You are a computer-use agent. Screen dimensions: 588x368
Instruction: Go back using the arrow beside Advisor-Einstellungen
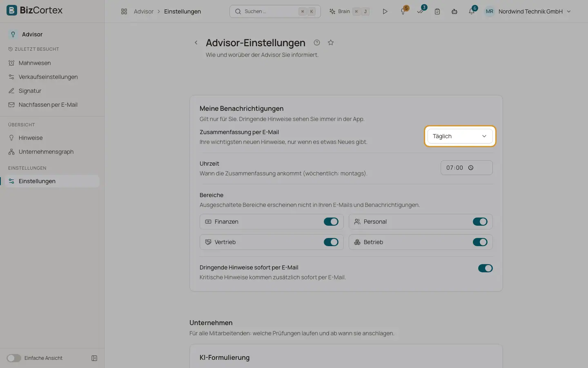pyautogui.click(x=196, y=43)
